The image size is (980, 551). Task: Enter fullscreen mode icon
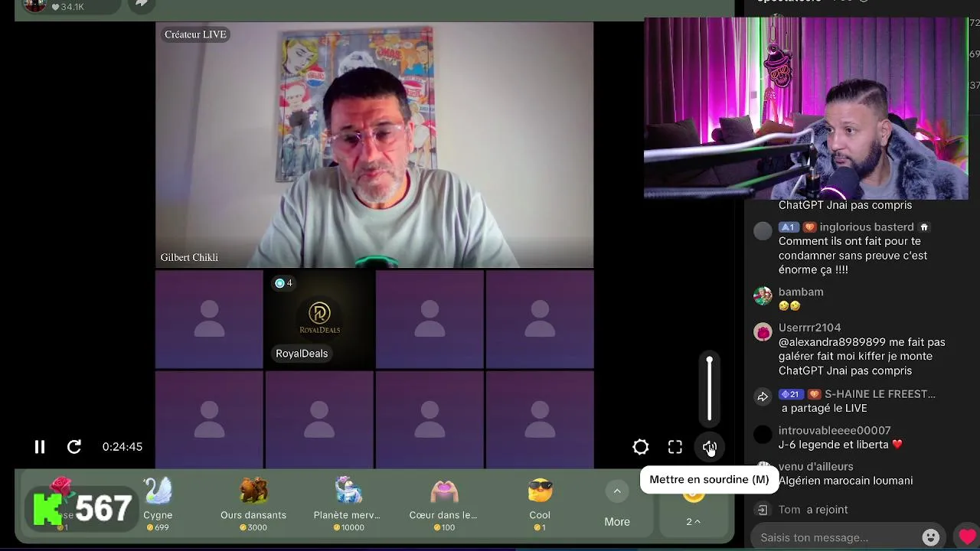pos(675,447)
